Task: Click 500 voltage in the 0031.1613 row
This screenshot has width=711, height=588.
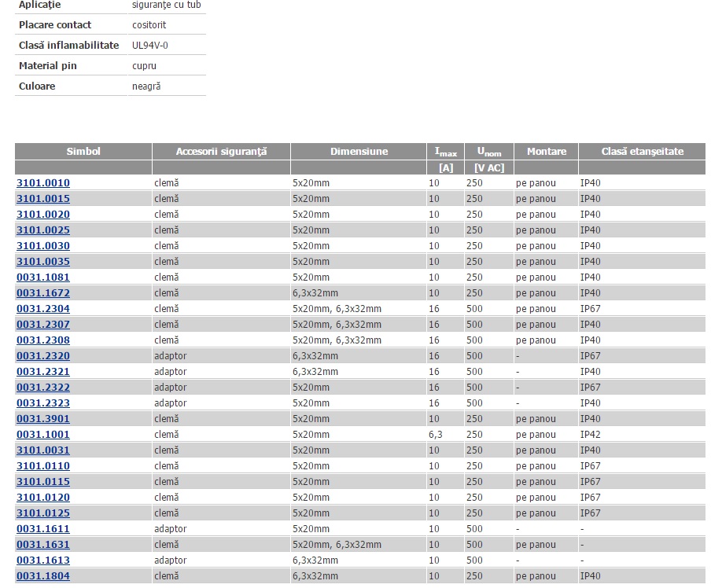Action: [474, 560]
